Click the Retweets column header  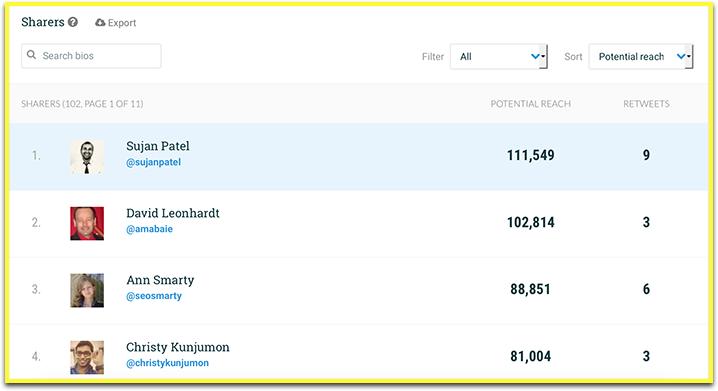pos(646,104)
